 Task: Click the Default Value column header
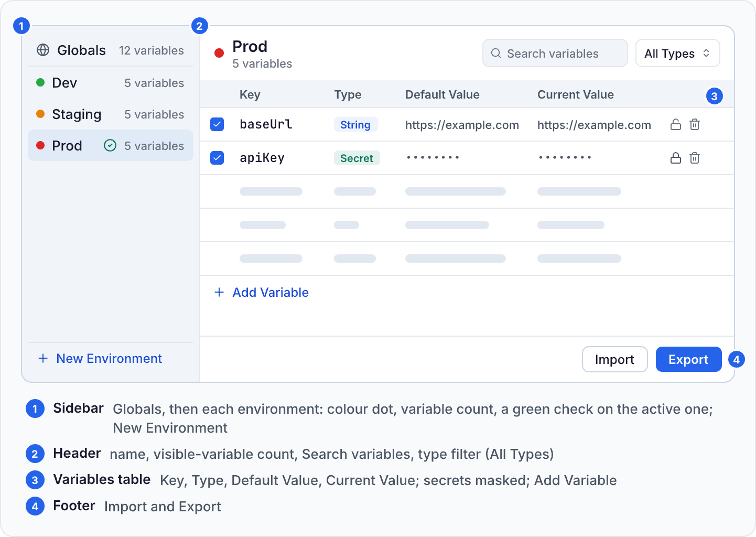click(x=442, y=94)
